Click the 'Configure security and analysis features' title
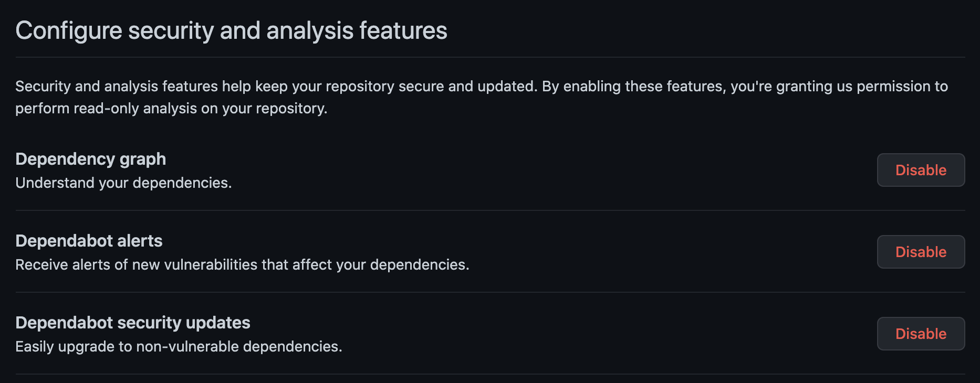Screen dimensions: 980x383 point(232,30)
